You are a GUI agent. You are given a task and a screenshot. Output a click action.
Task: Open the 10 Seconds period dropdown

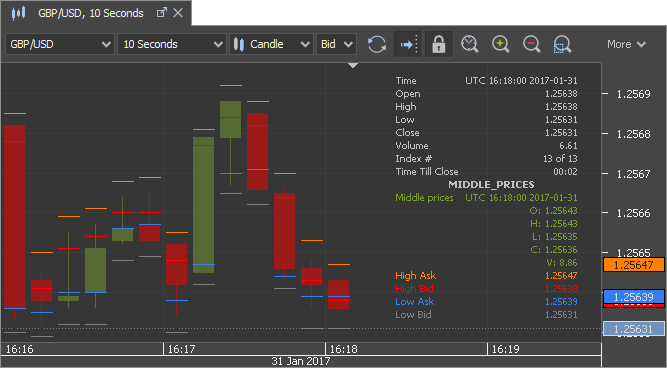click(172, 44)
